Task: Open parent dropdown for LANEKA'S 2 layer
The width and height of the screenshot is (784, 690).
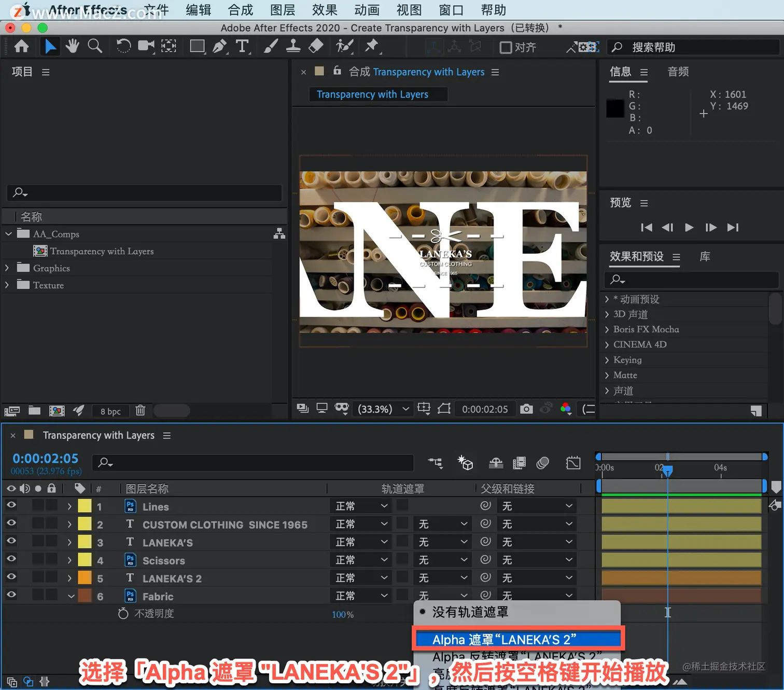Action: click(537, 578)
